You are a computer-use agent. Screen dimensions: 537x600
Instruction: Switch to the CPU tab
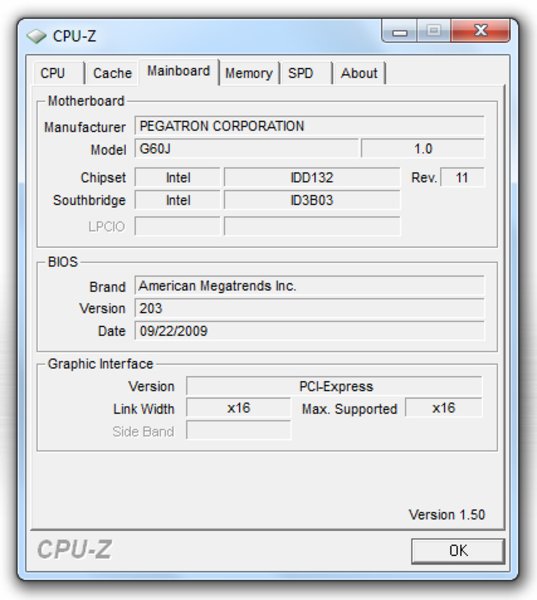pyautogui.click(x=58, y=73)
